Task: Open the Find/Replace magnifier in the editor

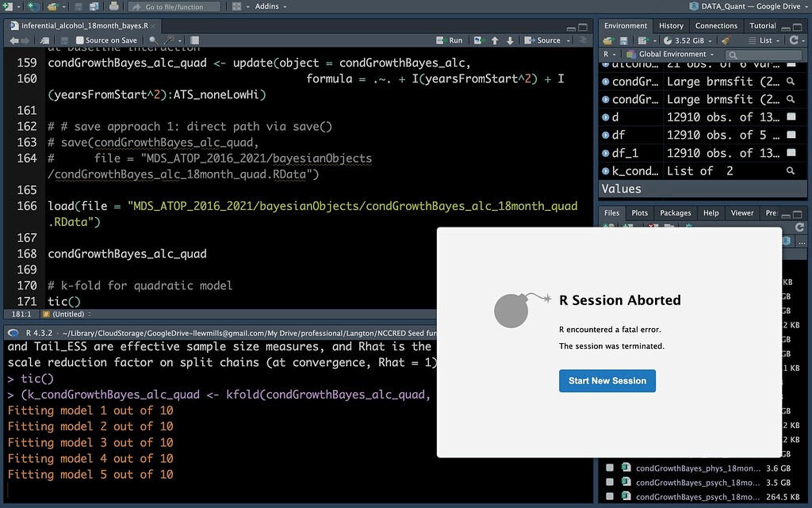Action: point(154,40)
